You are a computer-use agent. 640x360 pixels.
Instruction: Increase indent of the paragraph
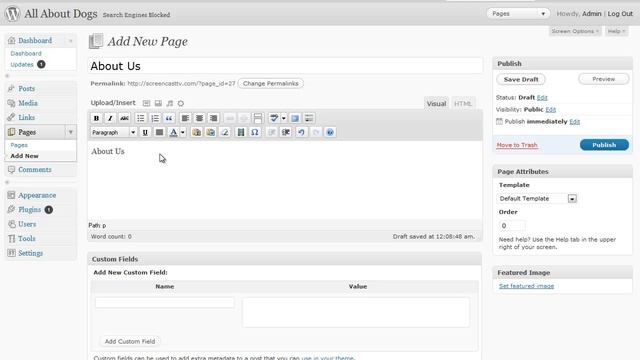pyautogui.click(x=286, y=132)
